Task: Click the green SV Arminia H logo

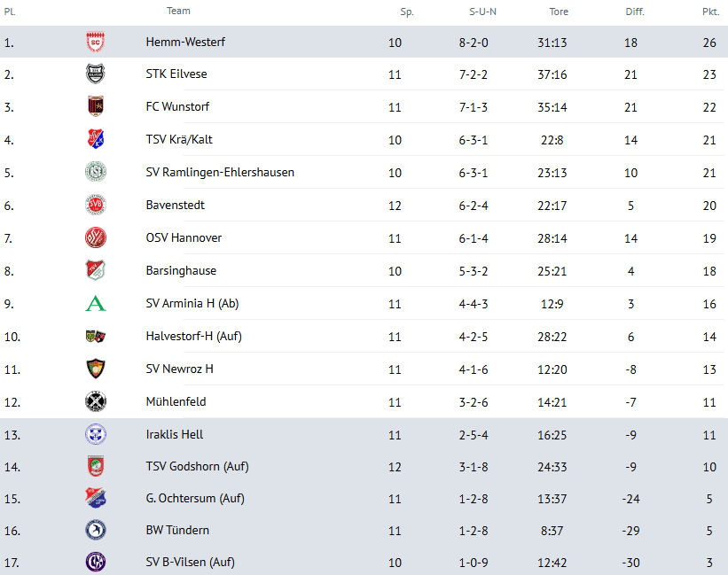Action: click(x=95, y=304)
